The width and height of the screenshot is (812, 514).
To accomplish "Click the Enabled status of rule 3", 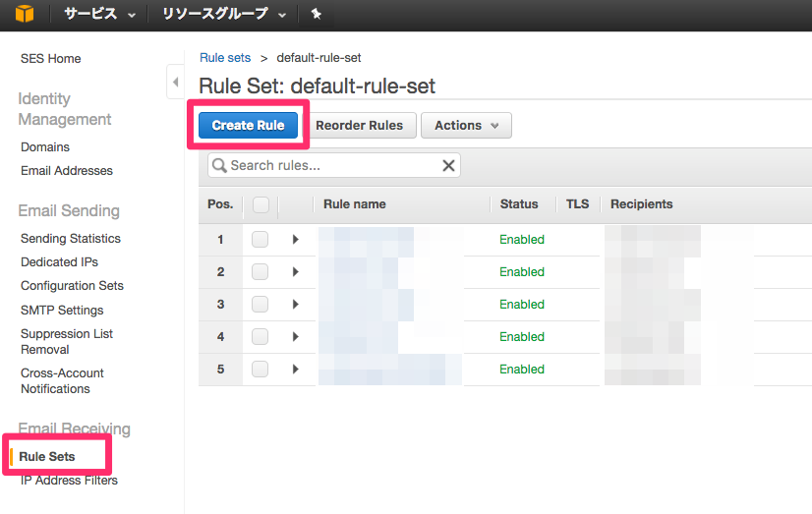I will tap(522, 305).
